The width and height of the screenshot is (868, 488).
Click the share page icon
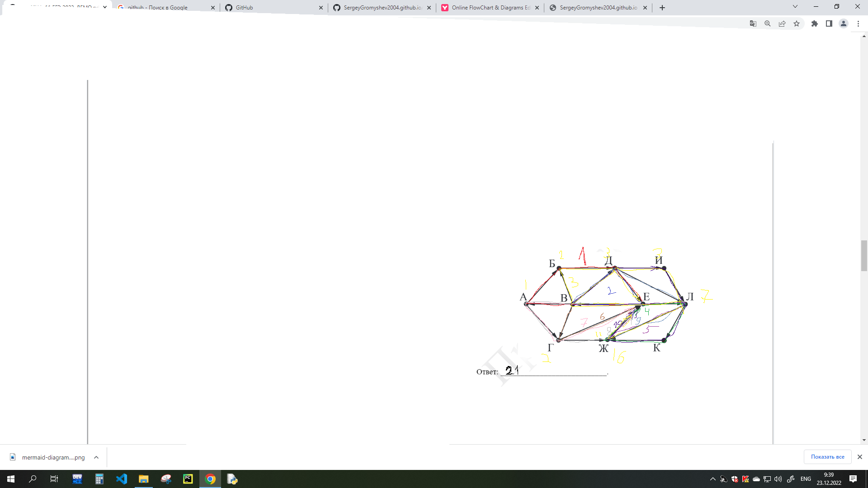[782, 23]
